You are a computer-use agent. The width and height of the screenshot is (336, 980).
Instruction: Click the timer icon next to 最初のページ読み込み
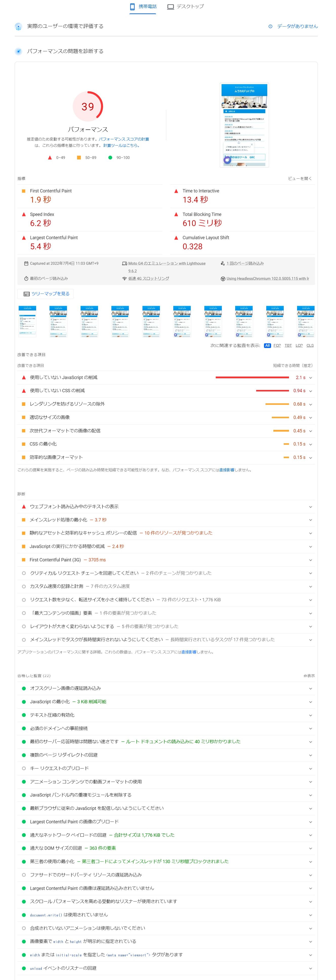click(x=26, y=278)
